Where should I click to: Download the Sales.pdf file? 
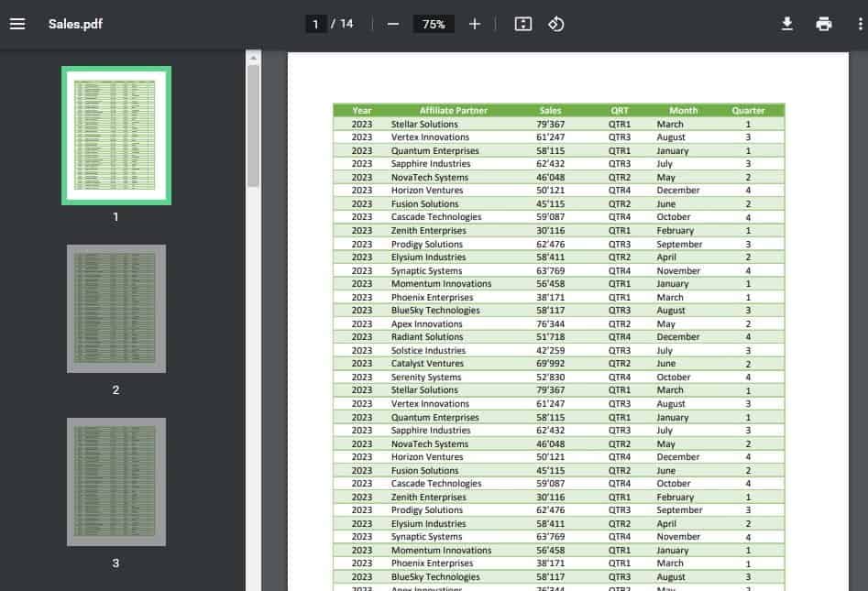pos(786,24)
